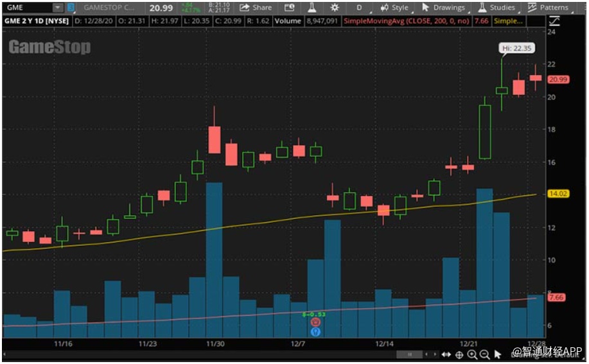Click the R: 1.62 range value
The image size is (589, 364).
coord(258,21)
